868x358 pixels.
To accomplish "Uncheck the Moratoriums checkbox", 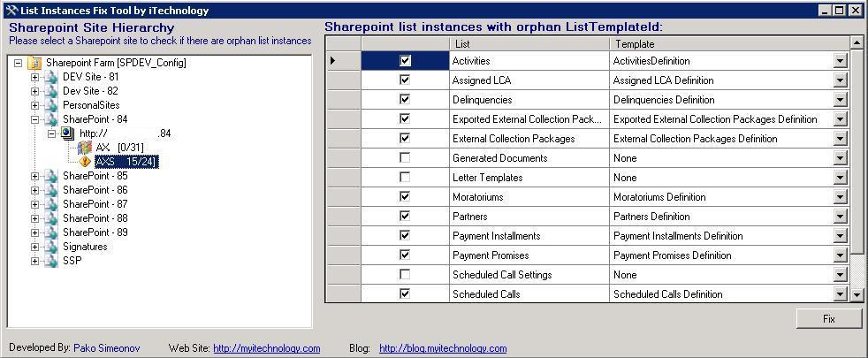I will click(405, 197).
